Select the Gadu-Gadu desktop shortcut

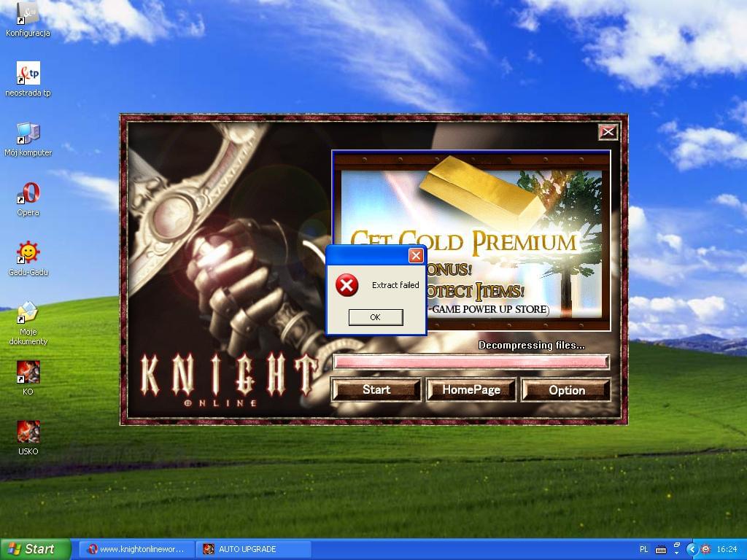[x=28, y=259]
